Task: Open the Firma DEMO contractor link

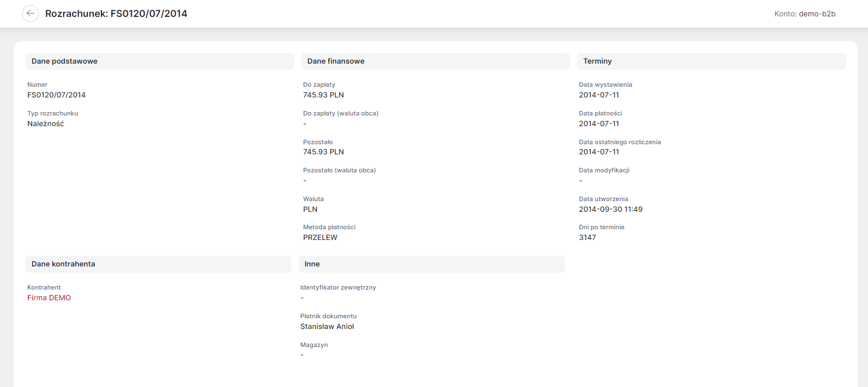Action: click(49, 298)
